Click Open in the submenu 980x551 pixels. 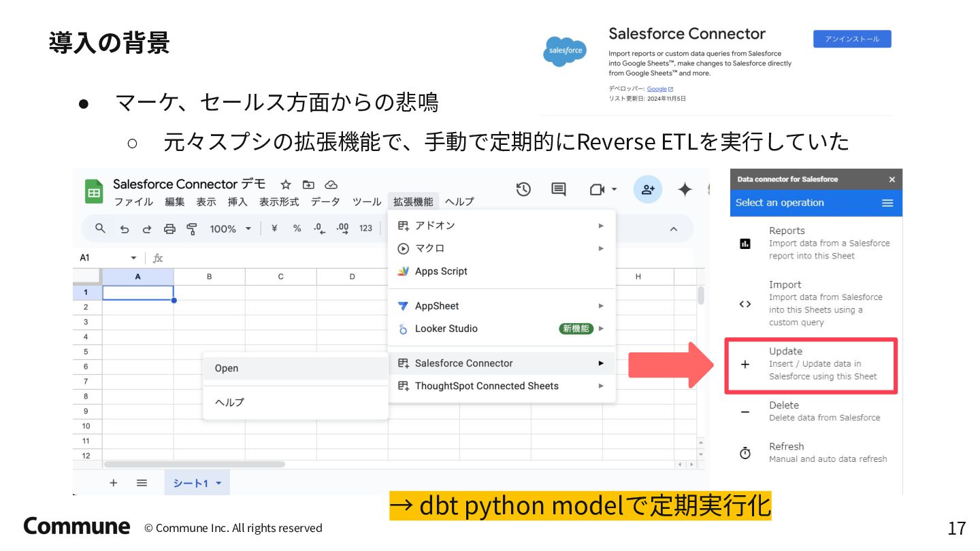pos(295,368)
